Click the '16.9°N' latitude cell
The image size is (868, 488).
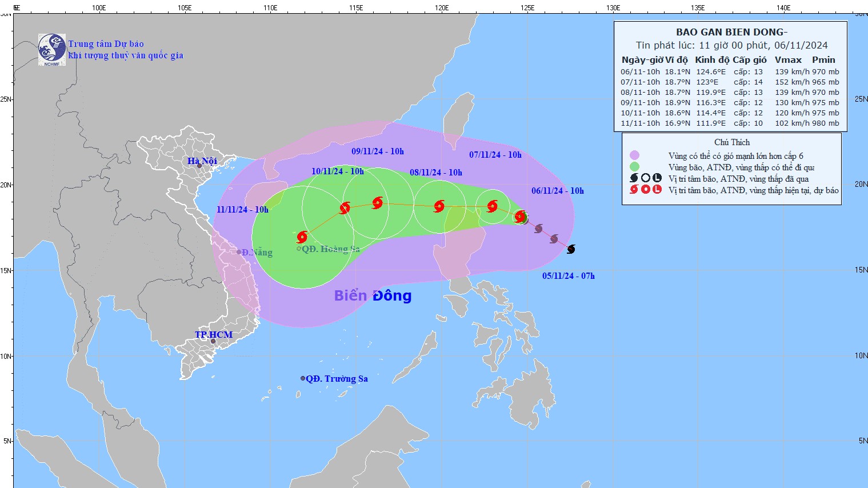677,123
